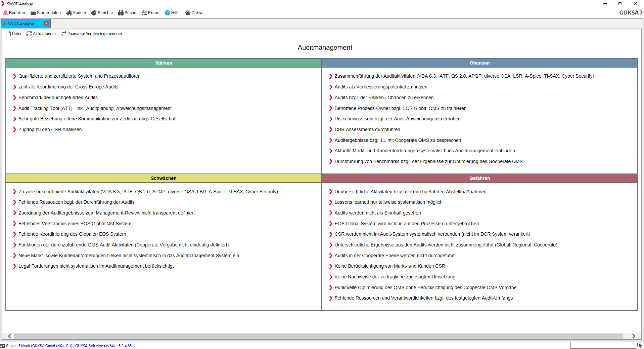Click the horizontal scrollbar right arrow
The height and width of the screenshot is (349, 644).
point(633,336)
